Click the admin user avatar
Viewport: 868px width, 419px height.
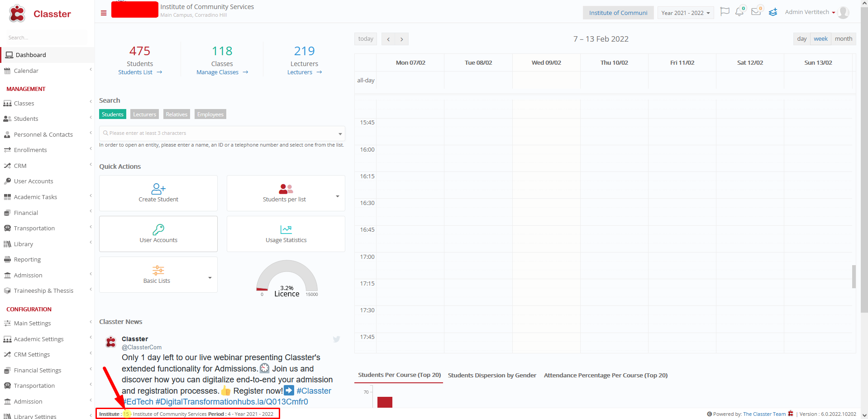click(x=843, y=12)
